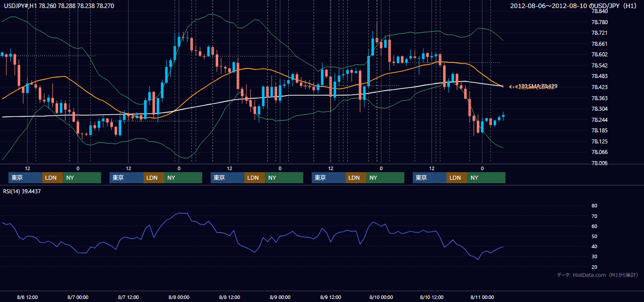644x302 pixels.
Task: Click the 78.363 price axis label
Action: pyautogui.click(x=600, y=98)
